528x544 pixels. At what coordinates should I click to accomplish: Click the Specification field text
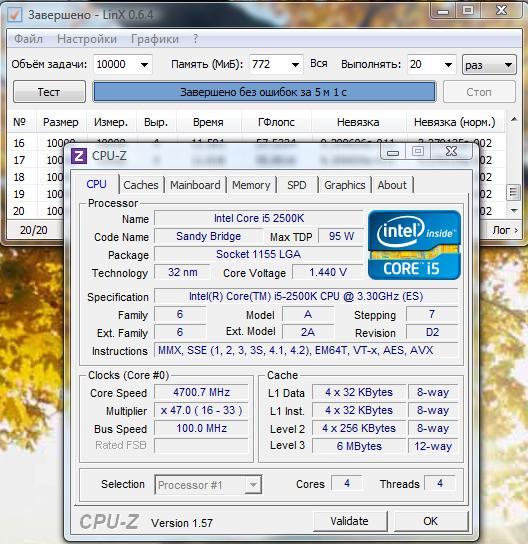click(306, 296)
